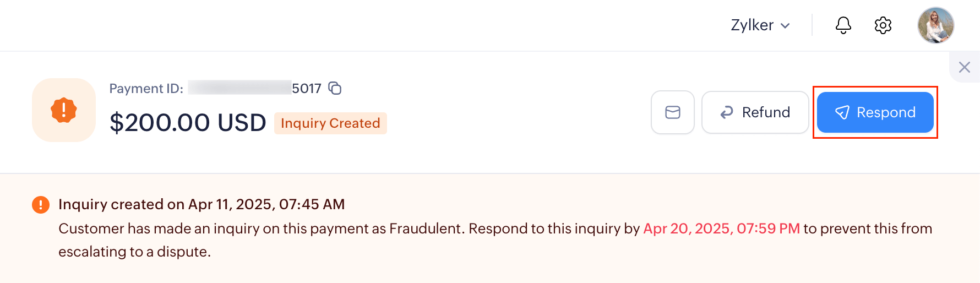This screenshot has height=283, width=980.
Task: Click the paper plane icon in Respond
Action: tap(842, 112)
